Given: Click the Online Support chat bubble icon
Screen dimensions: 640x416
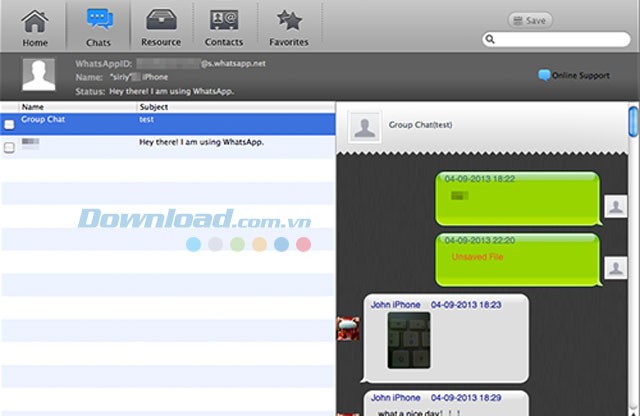Looking at the screenshot, I should (544, 76).
